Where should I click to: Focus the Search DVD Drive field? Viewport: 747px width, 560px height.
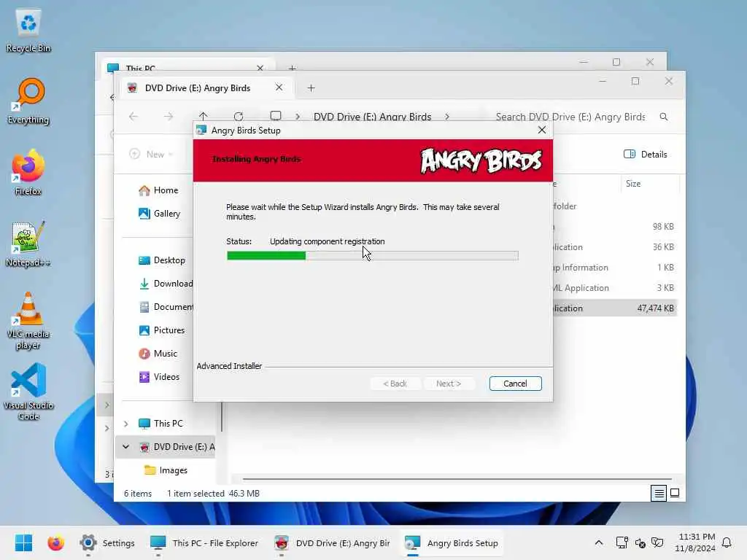(570, 117)
